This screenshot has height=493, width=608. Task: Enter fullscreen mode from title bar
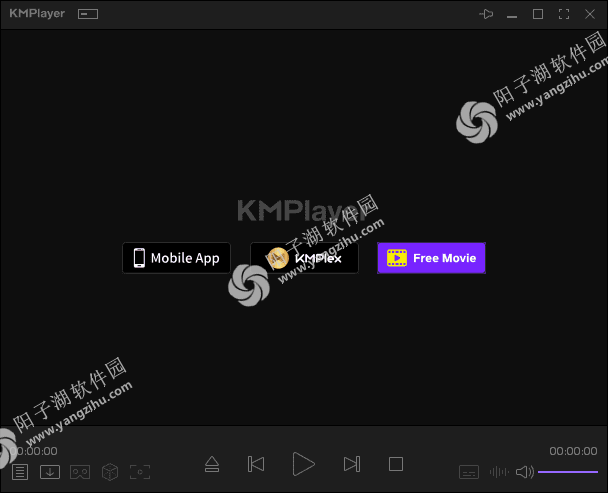pos(564,14)
